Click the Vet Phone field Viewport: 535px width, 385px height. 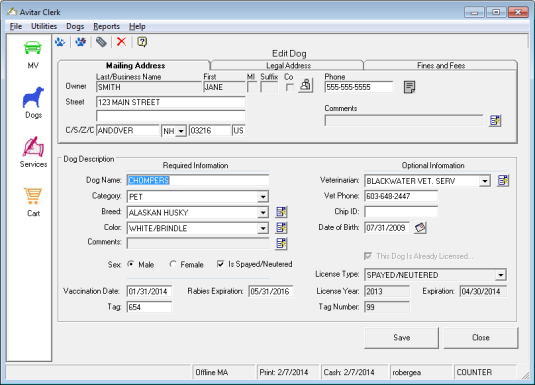tap(401, 196)
